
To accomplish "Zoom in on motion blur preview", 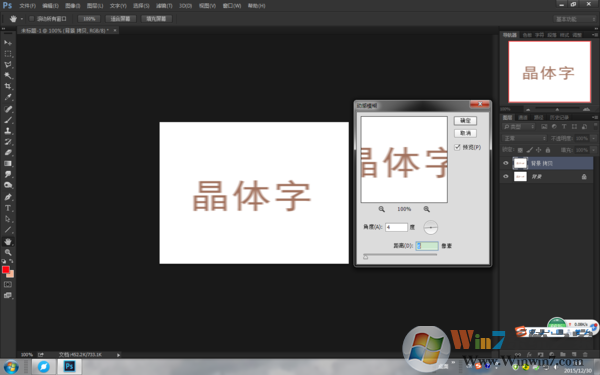I will (426, 209).
